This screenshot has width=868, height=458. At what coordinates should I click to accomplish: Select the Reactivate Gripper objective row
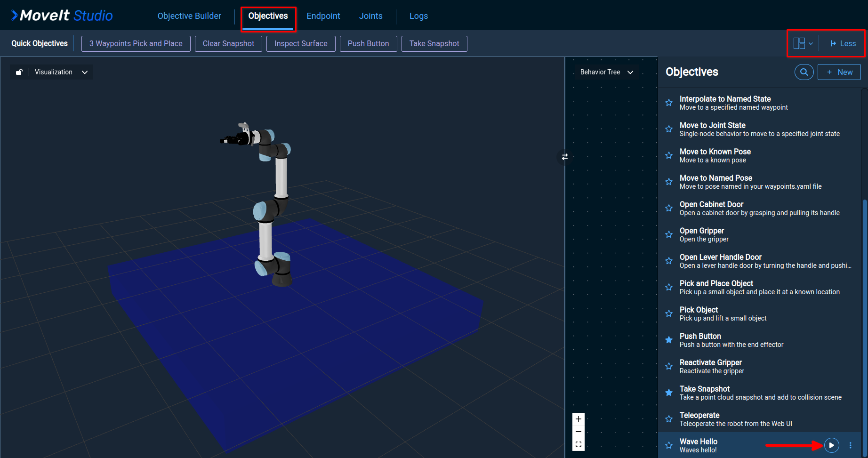[759, 366]
